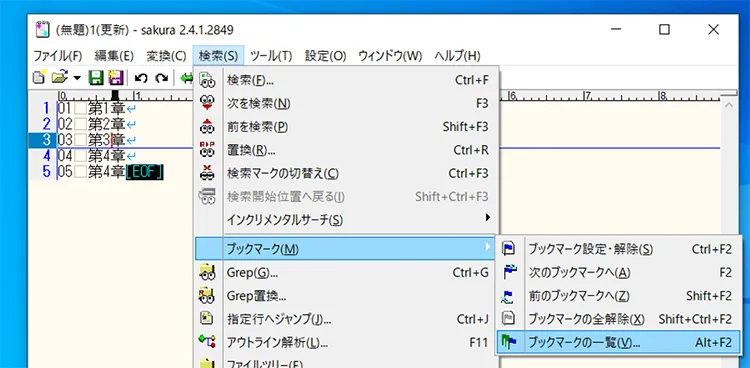Choose 検索(F)... menu entry

point(347,80)
